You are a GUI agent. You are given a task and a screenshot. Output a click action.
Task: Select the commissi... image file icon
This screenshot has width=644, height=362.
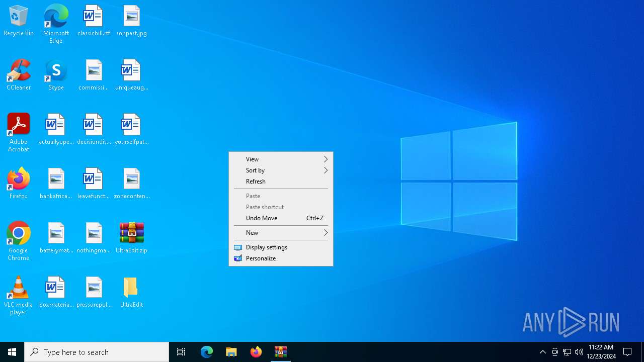click(94, 75)
